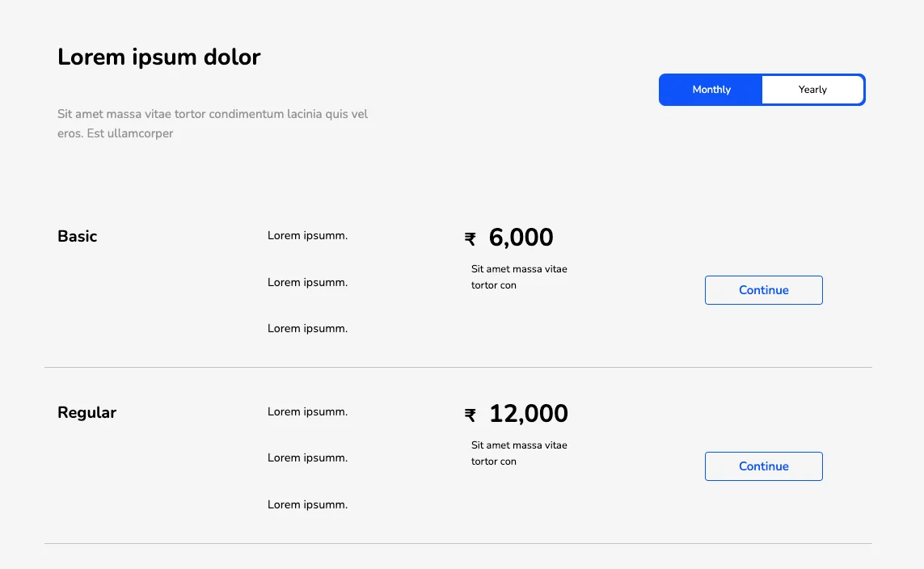Click second Lorem ipsumm feature of Basic plan
This screenshot has height=569, width=924.
pyautogui.click(x=307, y=282)
